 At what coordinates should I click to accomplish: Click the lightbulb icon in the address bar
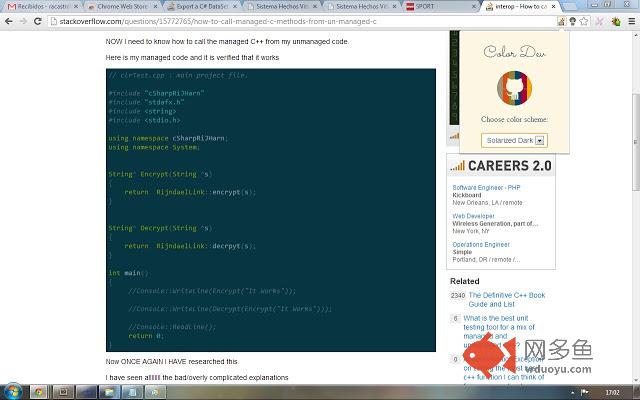[x=573, y=21]
